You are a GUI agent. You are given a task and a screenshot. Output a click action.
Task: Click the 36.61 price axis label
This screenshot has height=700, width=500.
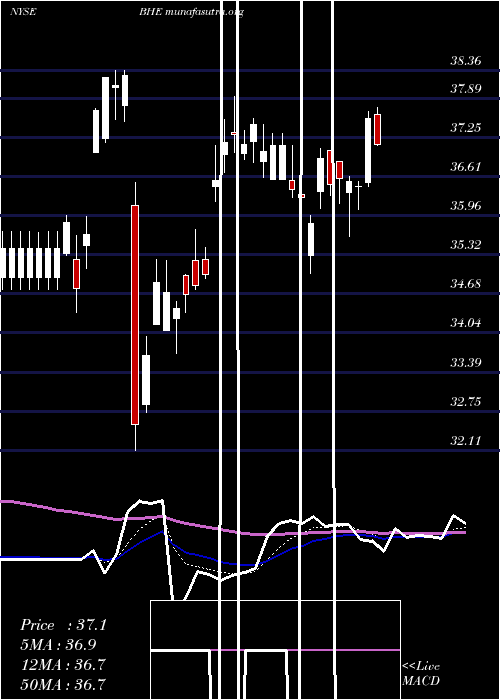pos(466,167)
